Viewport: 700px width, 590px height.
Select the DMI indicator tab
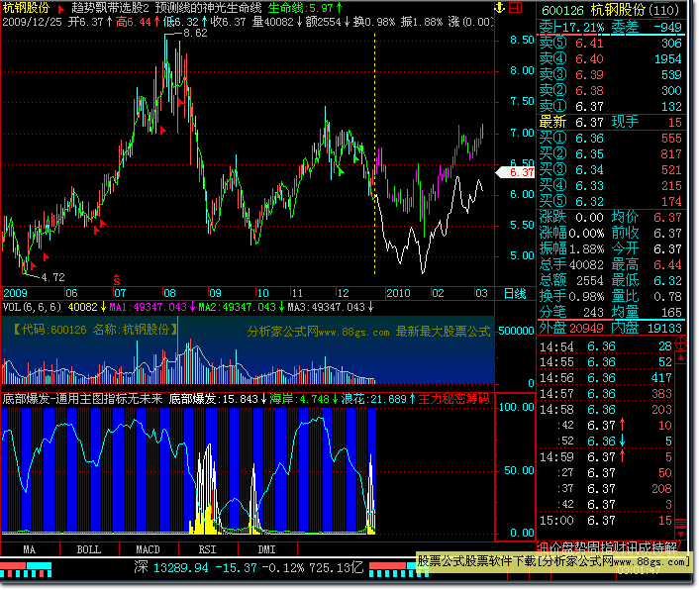tap(266, 548)
